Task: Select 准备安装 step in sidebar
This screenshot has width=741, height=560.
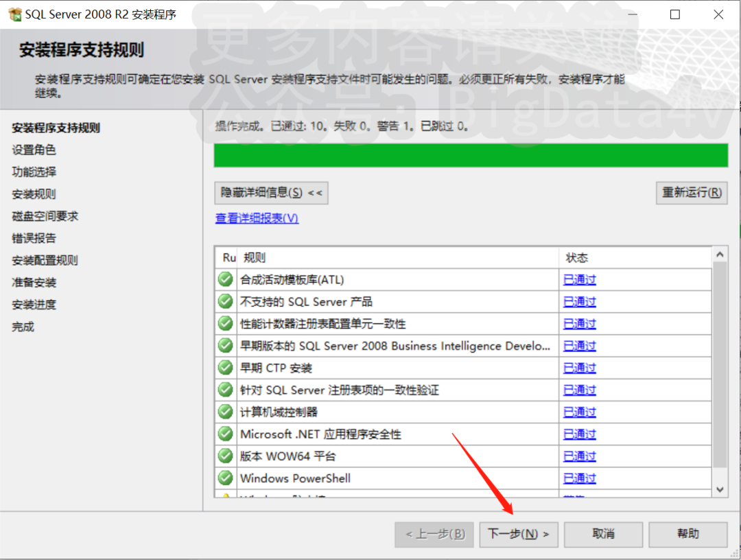Action: 34,283
